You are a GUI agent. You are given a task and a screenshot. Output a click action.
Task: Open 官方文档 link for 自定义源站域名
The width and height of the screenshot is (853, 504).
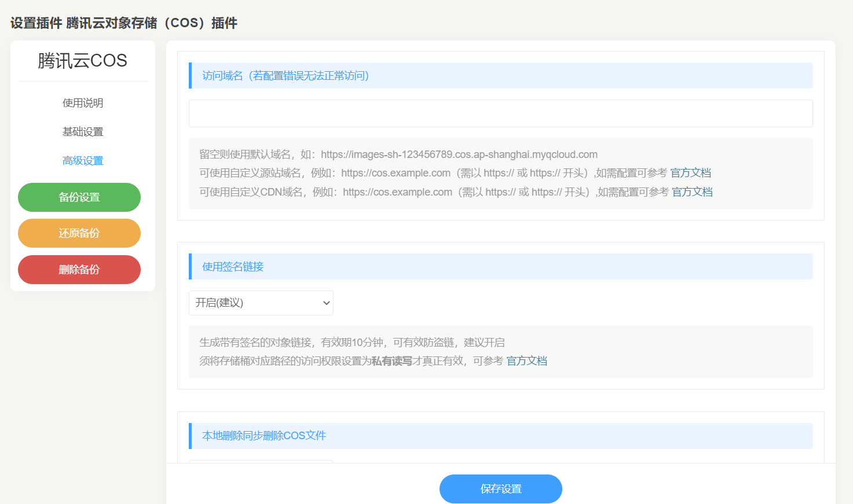[x=691, y=173]
